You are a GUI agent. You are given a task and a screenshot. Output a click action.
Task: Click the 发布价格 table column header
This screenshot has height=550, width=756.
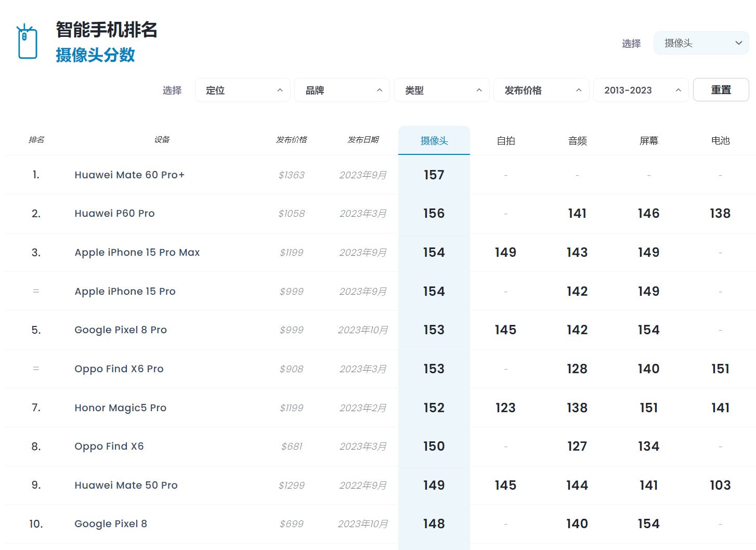(x=292, y=140)
